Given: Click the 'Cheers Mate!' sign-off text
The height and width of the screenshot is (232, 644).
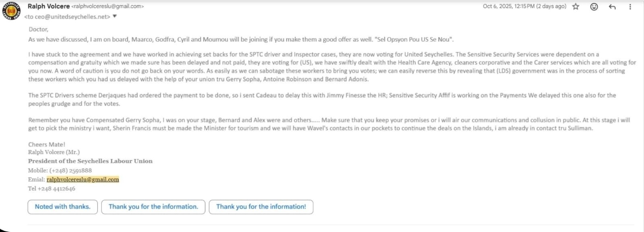Looking at the screenshot, I should click(x=47, y=144).
